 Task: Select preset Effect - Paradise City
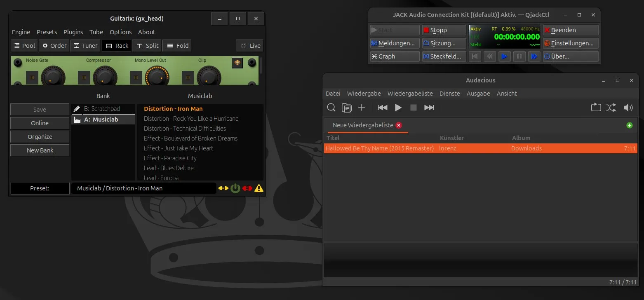pyautogui.click(x=170, y=158)
